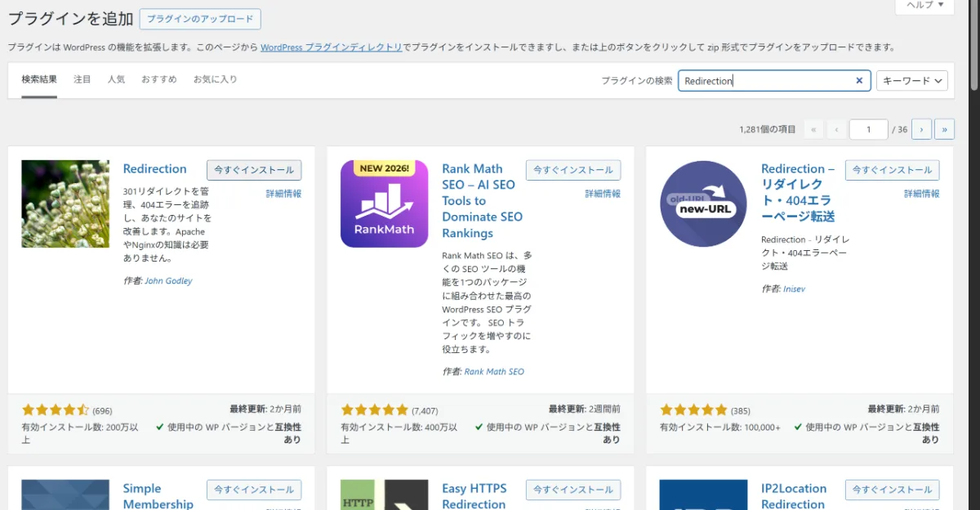Click the current page number field
This screenshot has width=980, height=510.
tap(869, 129)
